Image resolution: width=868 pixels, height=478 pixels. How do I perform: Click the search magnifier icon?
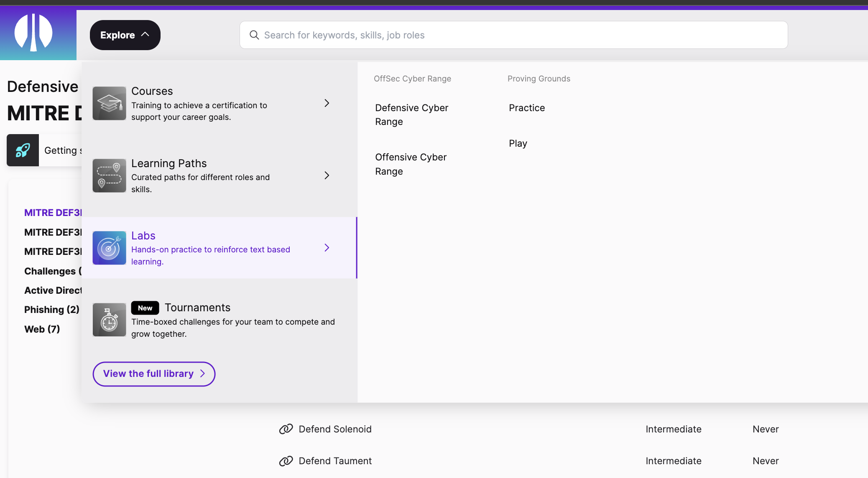[x=254, y=35]
